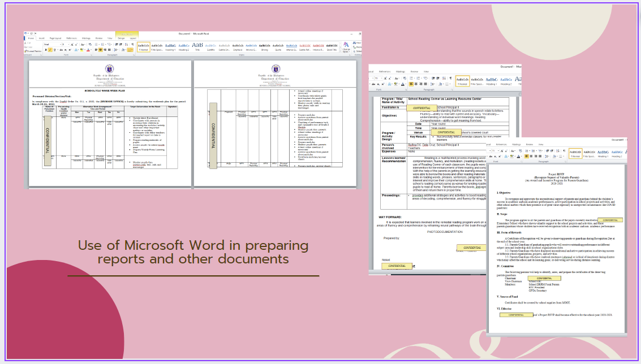Image resolution: width=641 pixels, height=364 pixels.
Task: Click Justify in the Work Week Plan window
Action: coord(109,50)
